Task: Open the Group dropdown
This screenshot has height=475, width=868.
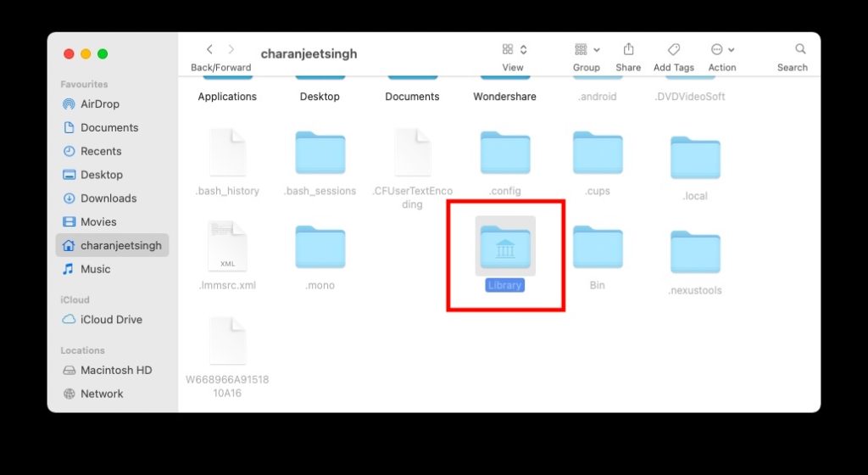Action: tap(587, 49)
